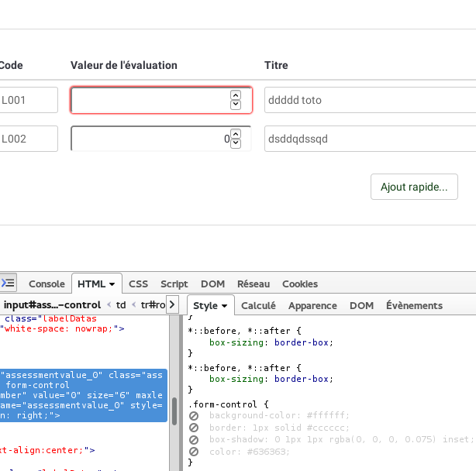Increment first row evaluation value
Viewport: 476px width, 471px height.
[236, 95]
